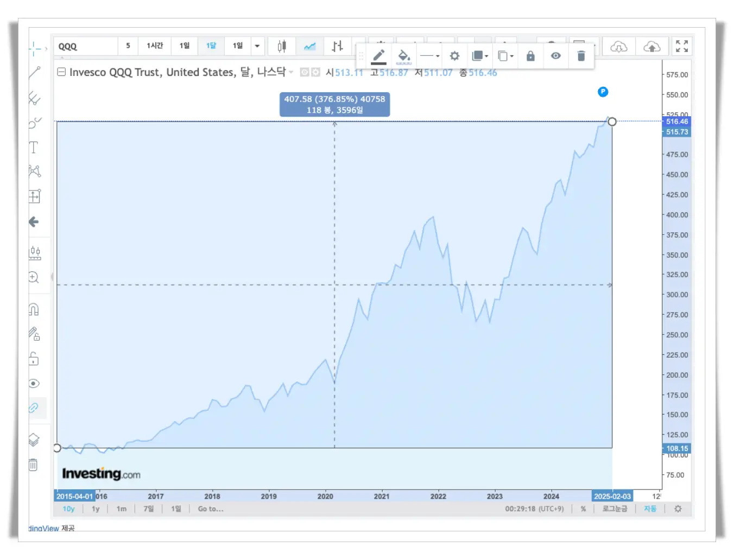Click the 2015-04-01 date label

click(74, 497)
